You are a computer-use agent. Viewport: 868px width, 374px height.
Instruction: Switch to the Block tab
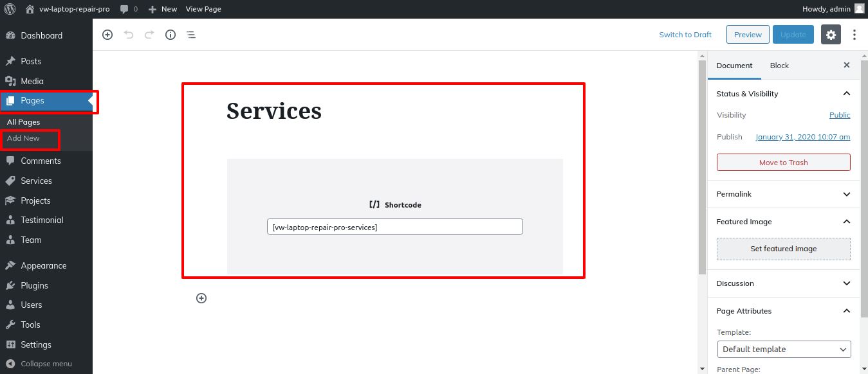tap(779, 66)
